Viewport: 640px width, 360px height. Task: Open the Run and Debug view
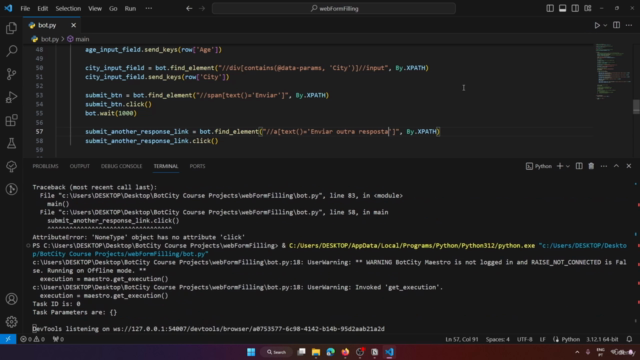[11, 97]
